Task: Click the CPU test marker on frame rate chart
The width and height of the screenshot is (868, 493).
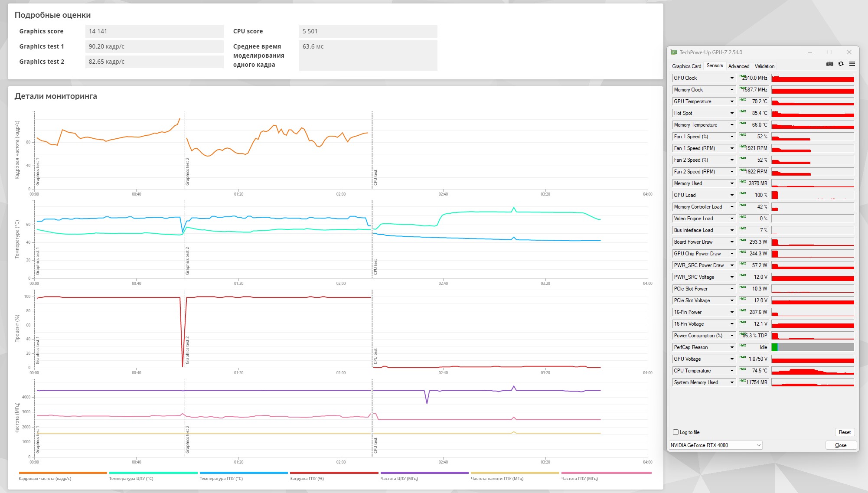Action: [375, 178]
